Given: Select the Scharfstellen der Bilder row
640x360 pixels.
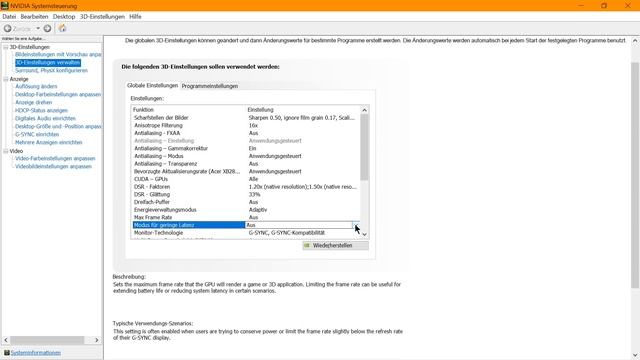Looking at the screenshot, I should point(246,118).
